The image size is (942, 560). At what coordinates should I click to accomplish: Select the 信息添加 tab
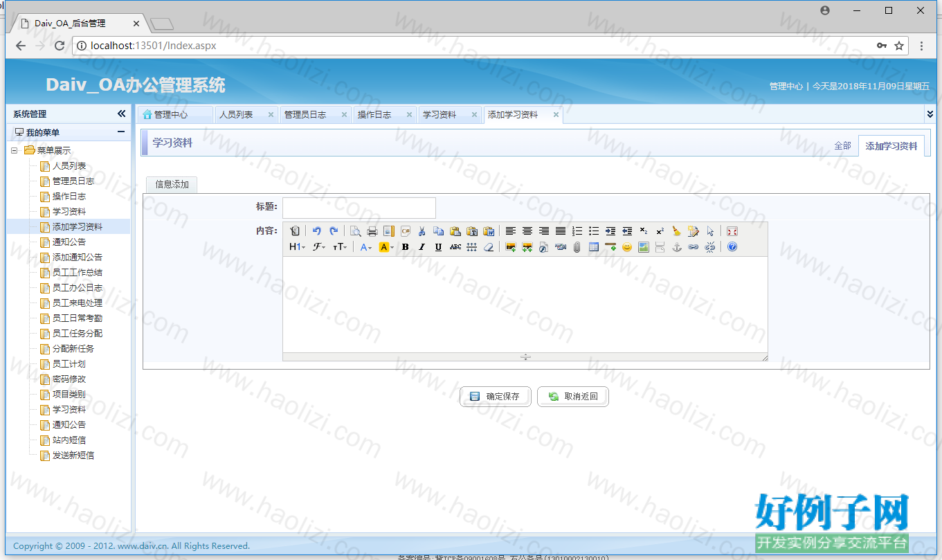point(172,184)
